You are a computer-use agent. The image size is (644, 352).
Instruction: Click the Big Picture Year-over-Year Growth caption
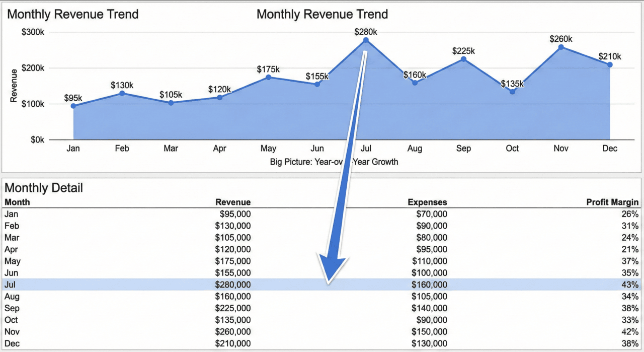coord(334,162)
